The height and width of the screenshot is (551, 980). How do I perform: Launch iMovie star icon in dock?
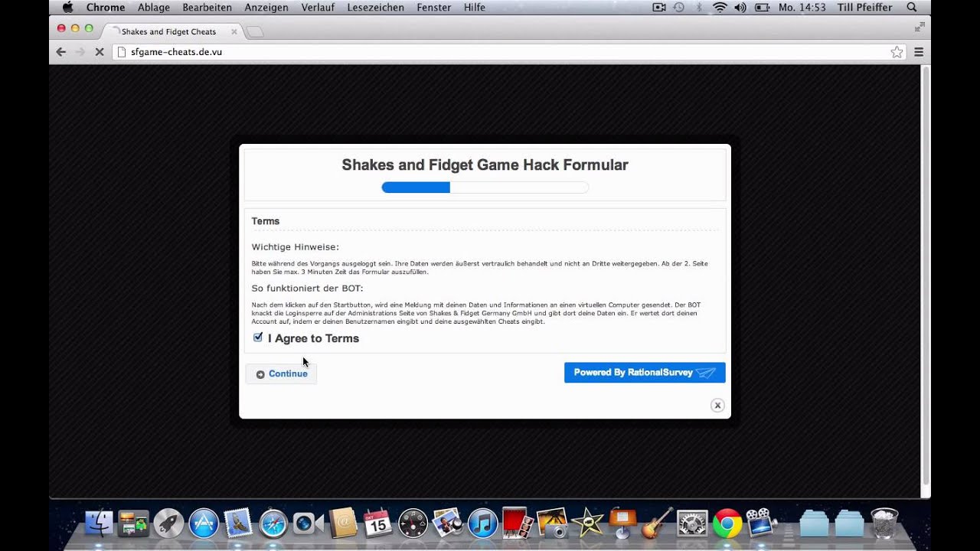pos(588,523)
